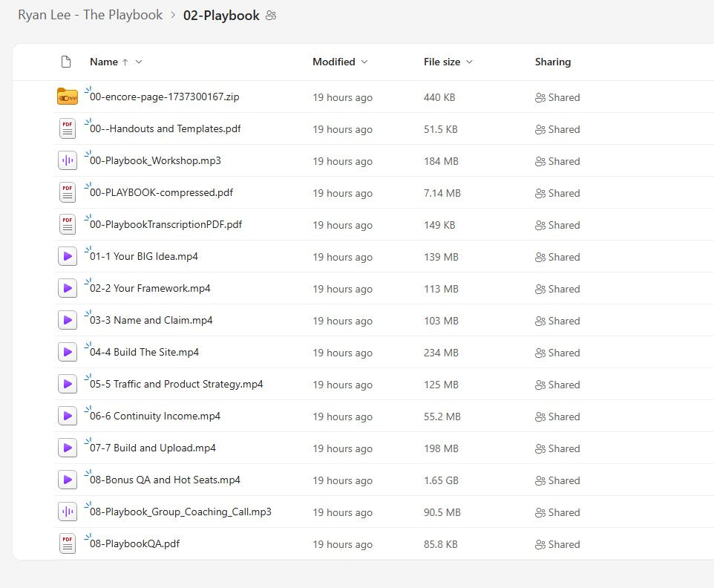Click the audio icon for Playbook_Group_Coaching_Call
The image size is (714, 588).
68,512
